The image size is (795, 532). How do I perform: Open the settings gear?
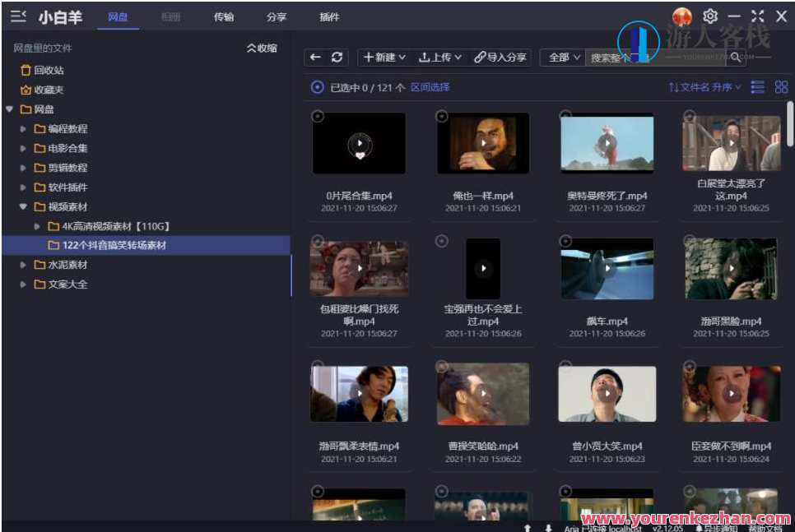click(x=711, y=14)
